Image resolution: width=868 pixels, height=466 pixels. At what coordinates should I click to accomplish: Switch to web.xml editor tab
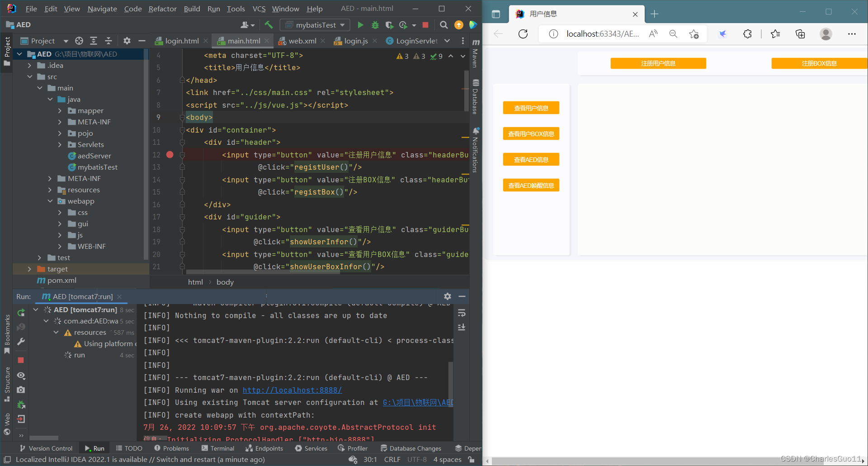tap(302, 41)
